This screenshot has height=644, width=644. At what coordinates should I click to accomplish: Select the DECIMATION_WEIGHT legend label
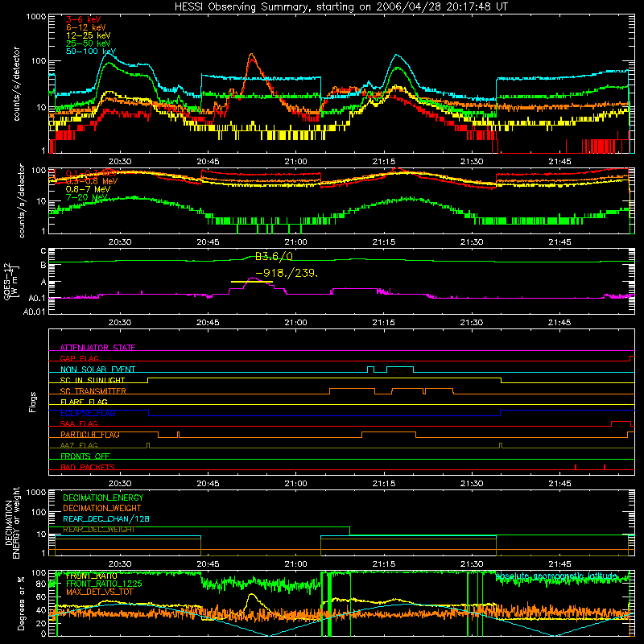click(102, 508)
